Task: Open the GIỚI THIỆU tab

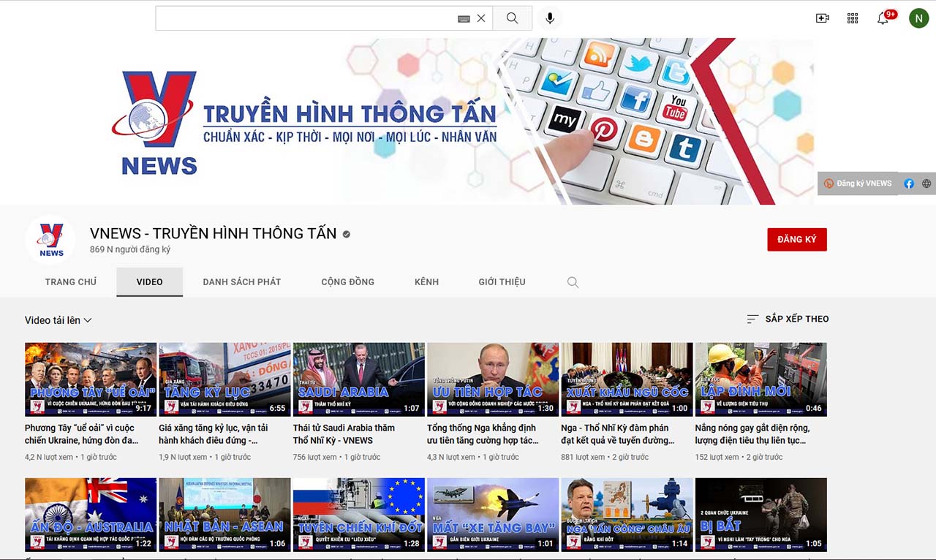Action: coord(502,282)
